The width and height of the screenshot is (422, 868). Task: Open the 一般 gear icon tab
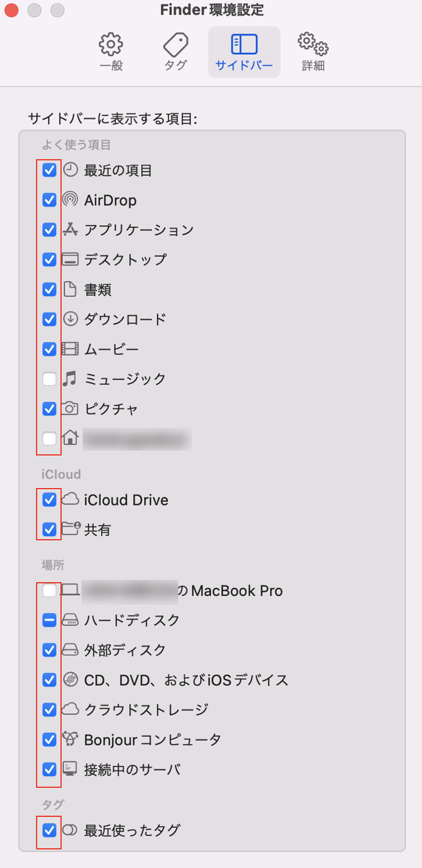[x=111, y=52]
